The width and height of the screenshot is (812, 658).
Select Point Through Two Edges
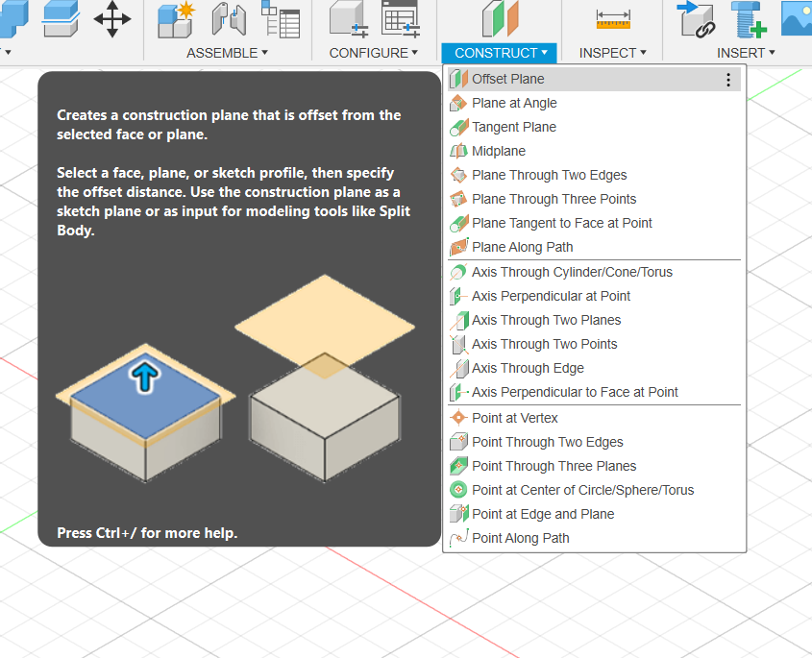pos(594,442)
